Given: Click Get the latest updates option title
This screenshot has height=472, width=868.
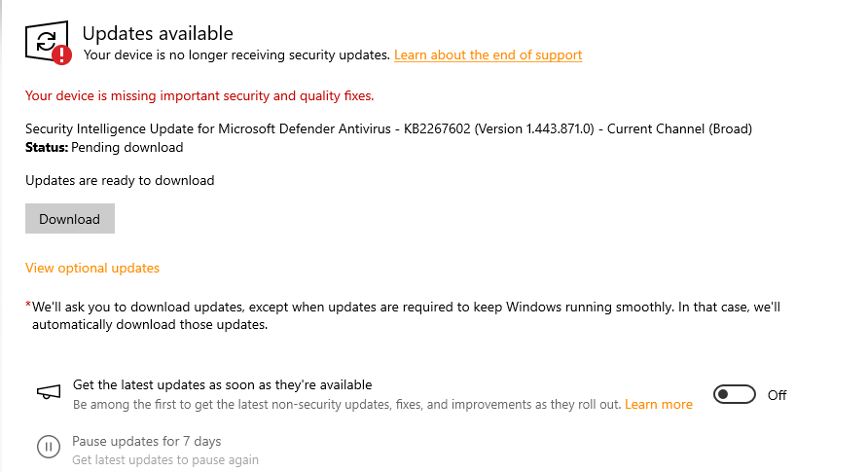Looking at the screenshot, I should tap(223, 384).
